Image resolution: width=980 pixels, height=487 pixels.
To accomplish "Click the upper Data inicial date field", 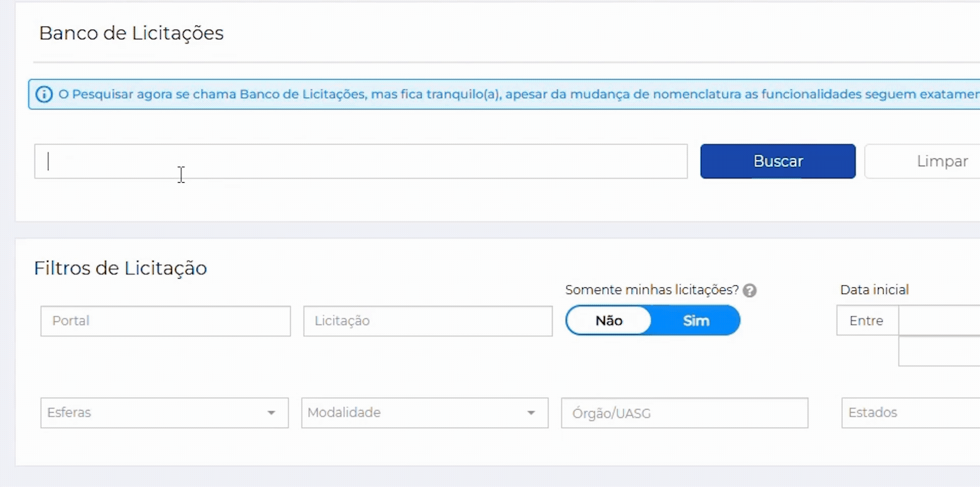I will coord(939,320).
